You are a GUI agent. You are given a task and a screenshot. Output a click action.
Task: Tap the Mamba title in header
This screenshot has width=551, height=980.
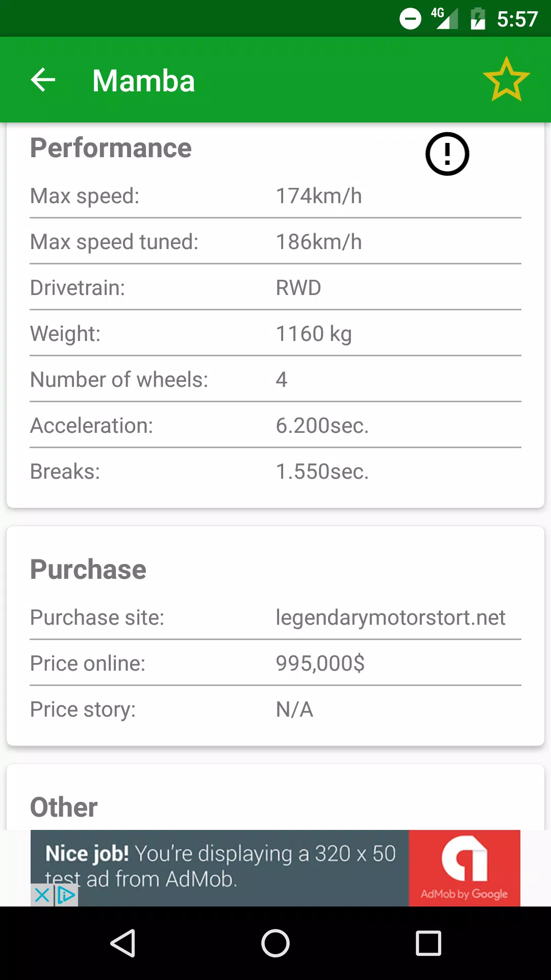tap(143, 81)
